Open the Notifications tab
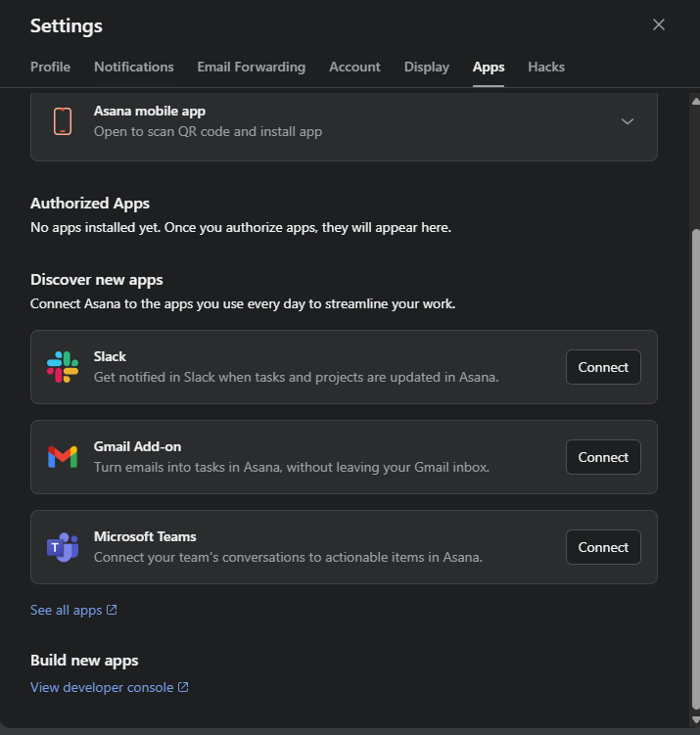This screenshot has width=700, height=735. 134,67
